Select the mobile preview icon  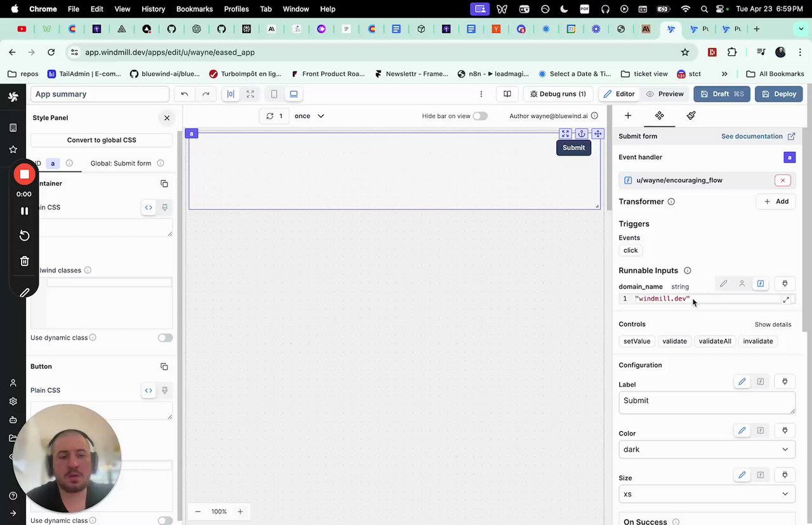[274, 94]
